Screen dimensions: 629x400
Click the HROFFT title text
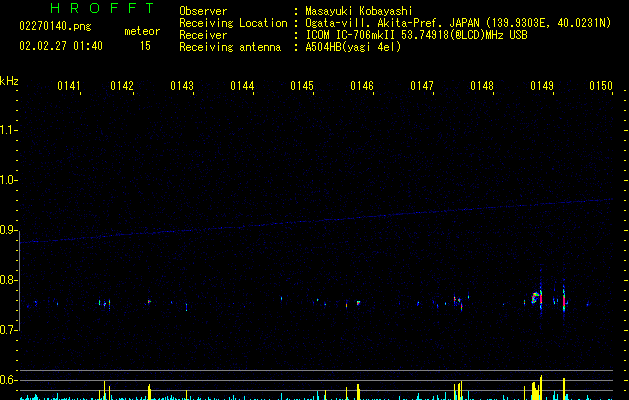(102, 8)
